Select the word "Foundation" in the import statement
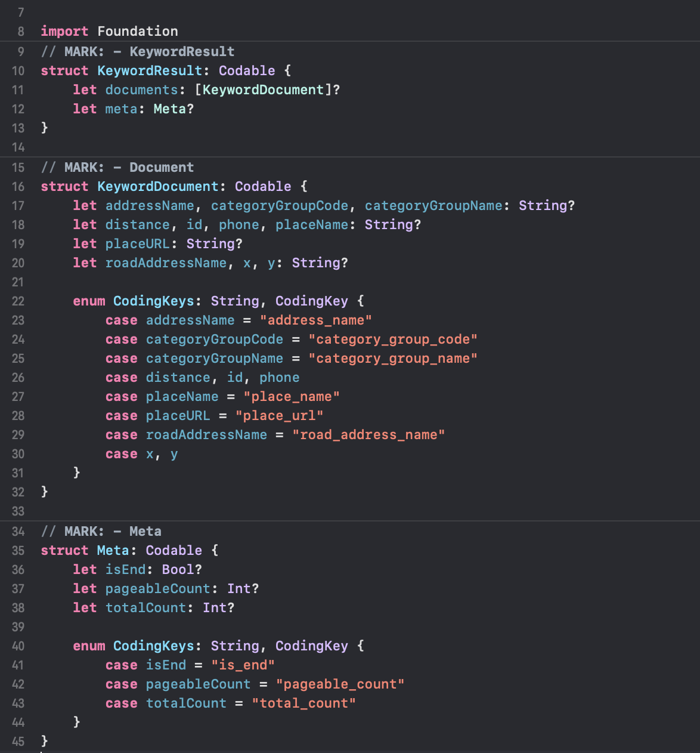The height and width of the screenshot is (753, 700). (138, 31)
